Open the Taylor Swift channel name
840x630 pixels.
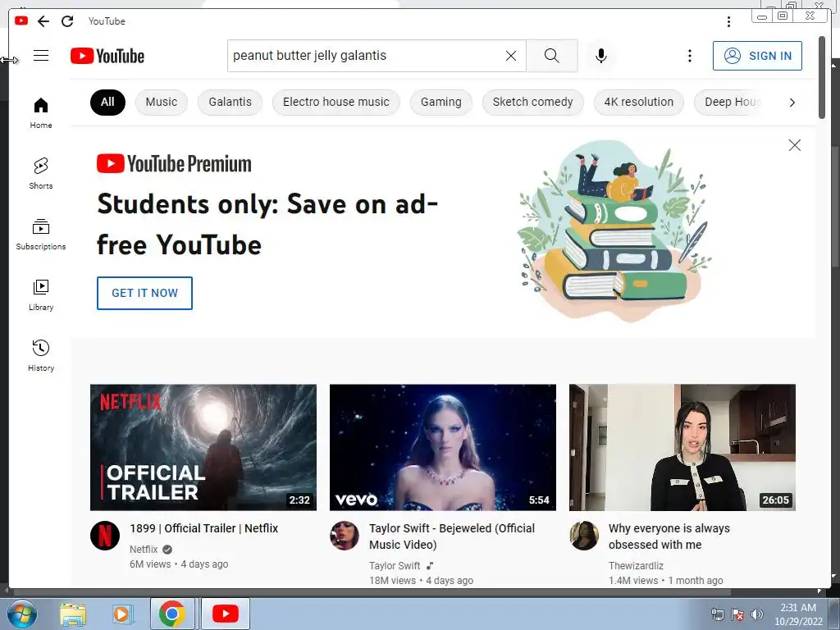click(395, 566)
